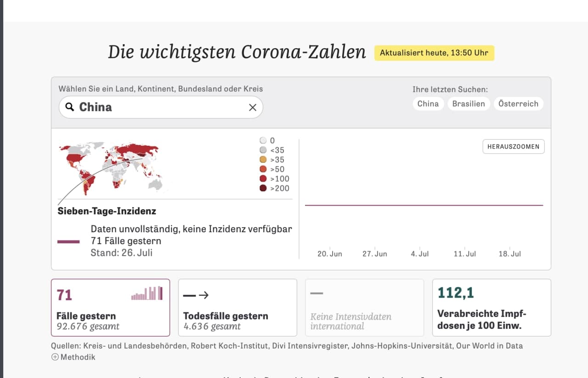The image size is (588, 378).
Task: Click the Die wichtigsten Corona-Zahlen heading
Action: (237, 52)
